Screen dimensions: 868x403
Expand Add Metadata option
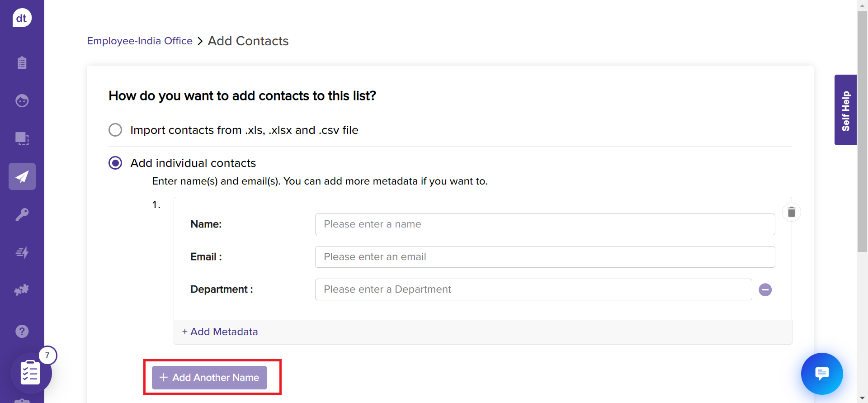coord(220,332)
